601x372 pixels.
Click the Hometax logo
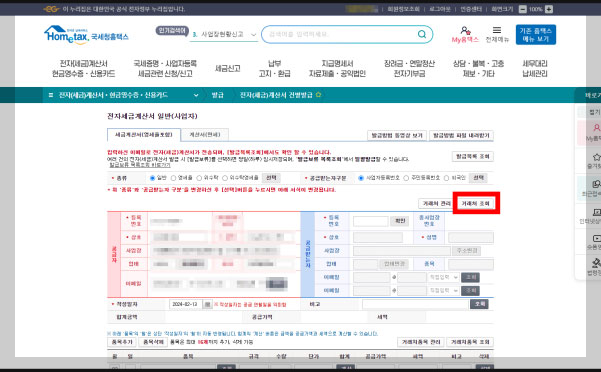[x=86, y=34]
